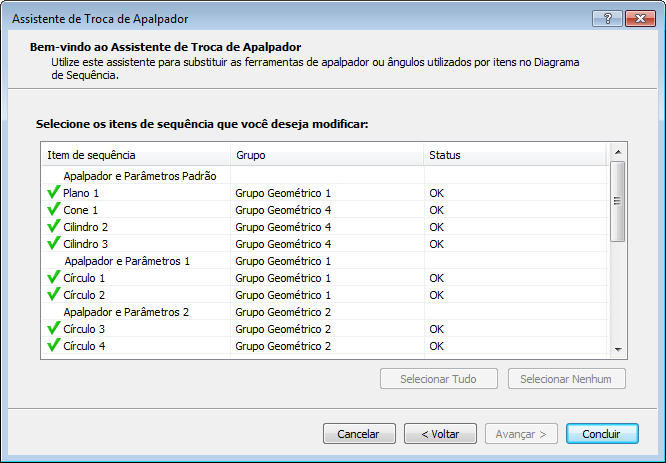The image size is (666, 463).
Task: Sort by the Item de sequência column header
Action: tap(135, 155)
